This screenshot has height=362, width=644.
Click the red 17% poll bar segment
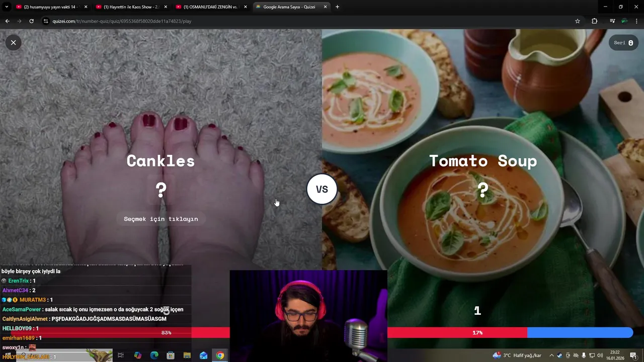click(457, 332)
